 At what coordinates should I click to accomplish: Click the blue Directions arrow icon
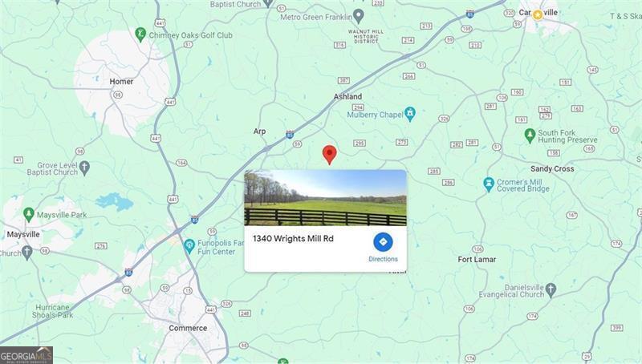coord(383,241)
